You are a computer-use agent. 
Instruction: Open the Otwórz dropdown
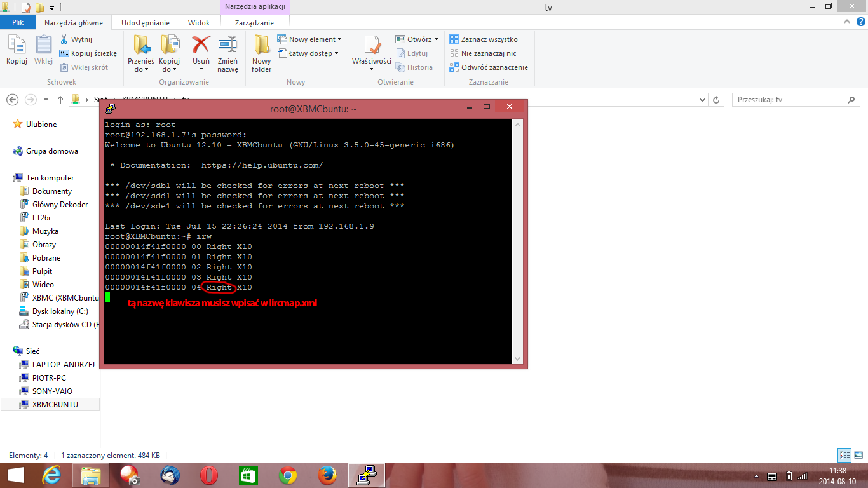click(417, 39)
